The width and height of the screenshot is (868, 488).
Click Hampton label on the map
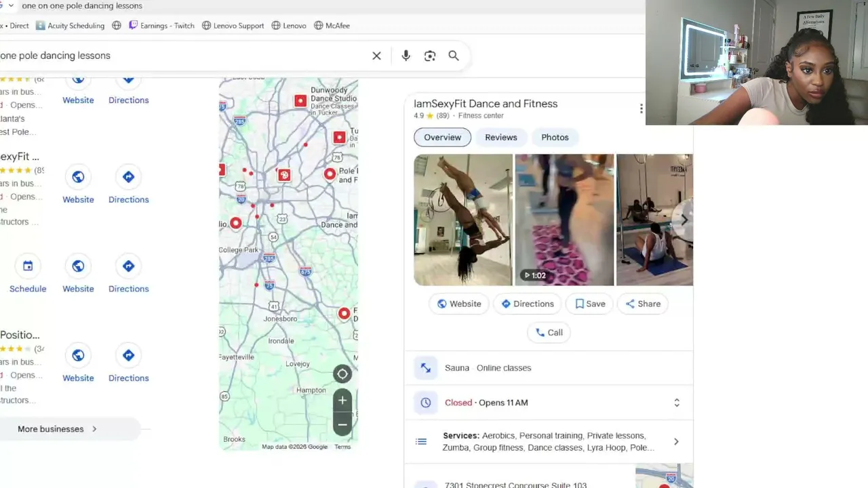click(x=311, y=390)
